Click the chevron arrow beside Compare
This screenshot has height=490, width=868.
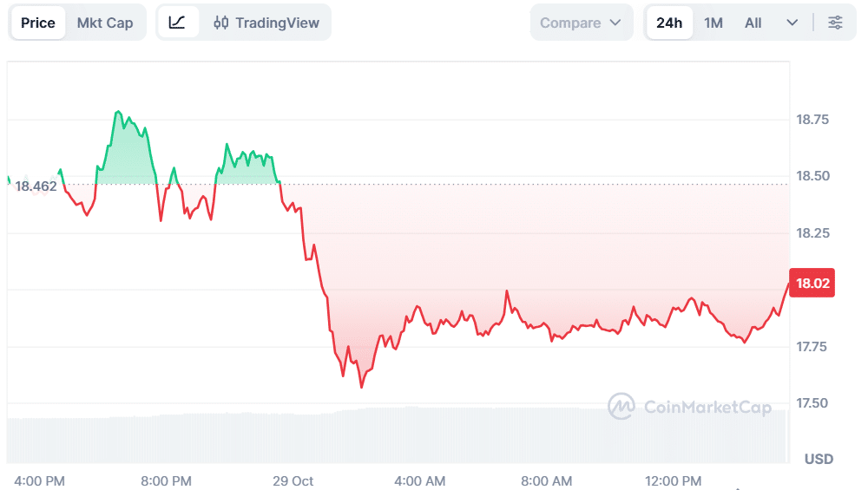(615, 23)
